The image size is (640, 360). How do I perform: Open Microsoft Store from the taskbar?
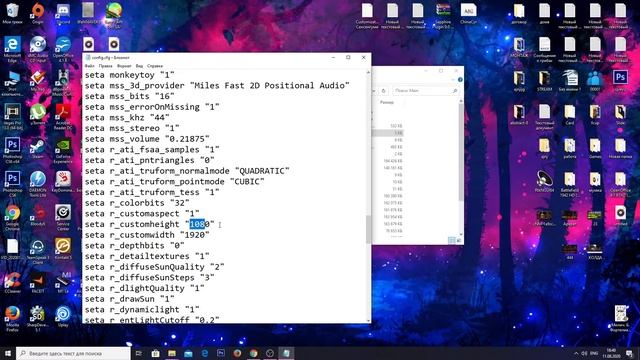156,353
